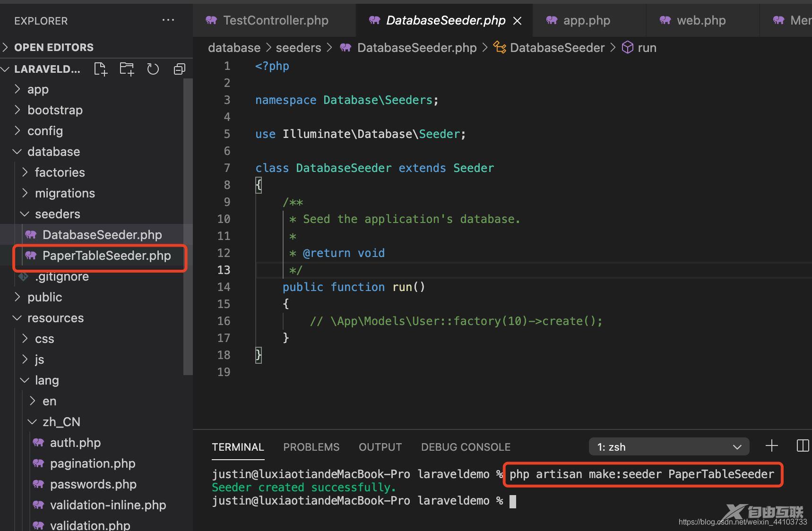Viewport: 812px width, 531px height.
Task: Collapse the lang folder
Action: pos(25,380)
